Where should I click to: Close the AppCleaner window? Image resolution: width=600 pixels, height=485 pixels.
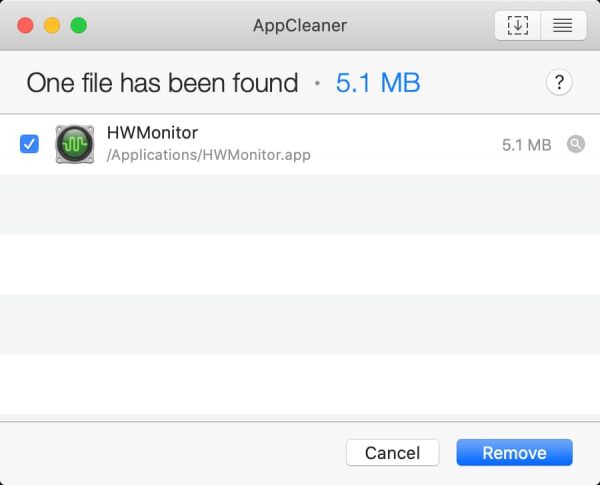[25, 25]
